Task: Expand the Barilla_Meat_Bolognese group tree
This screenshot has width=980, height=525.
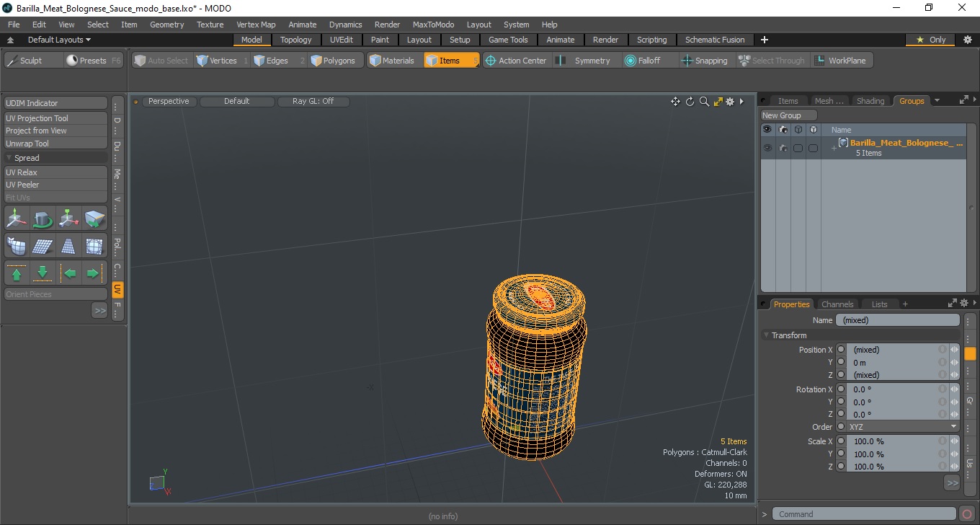Action: (x=834, y=148)
